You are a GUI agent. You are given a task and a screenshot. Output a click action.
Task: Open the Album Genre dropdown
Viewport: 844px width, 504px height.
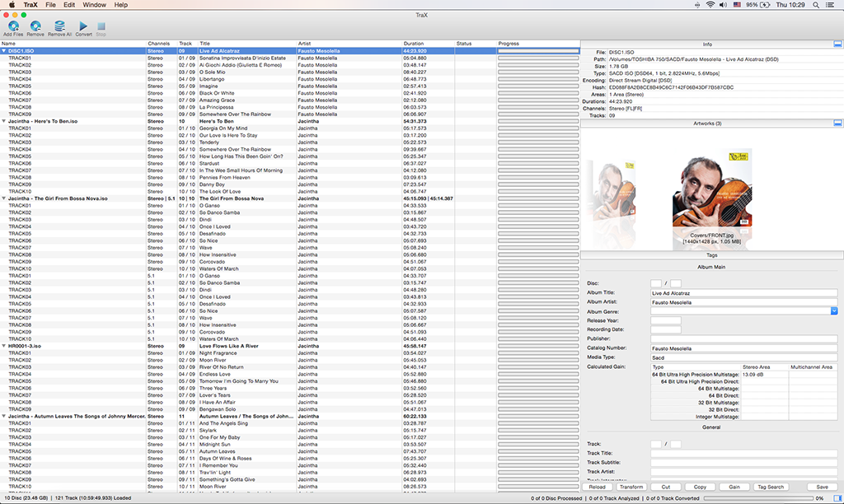click(834, 311)
